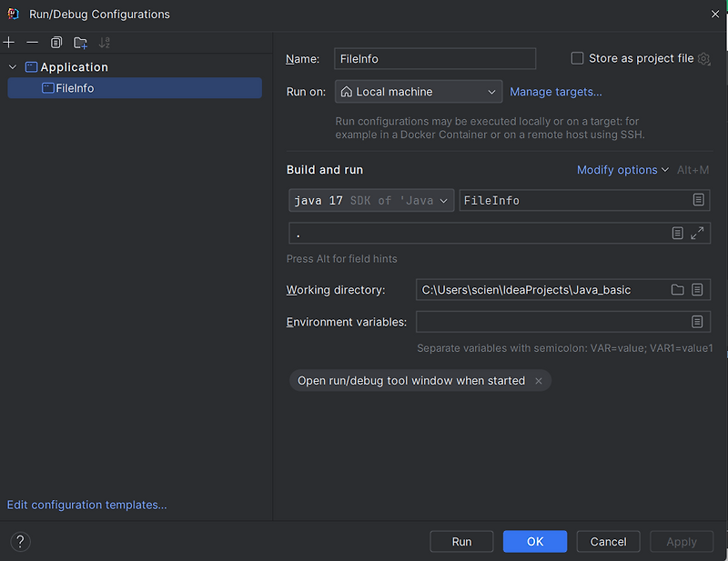This screenshot has width=728, height=561.
Task: Add a new run configuration
Action: (9, 43)
